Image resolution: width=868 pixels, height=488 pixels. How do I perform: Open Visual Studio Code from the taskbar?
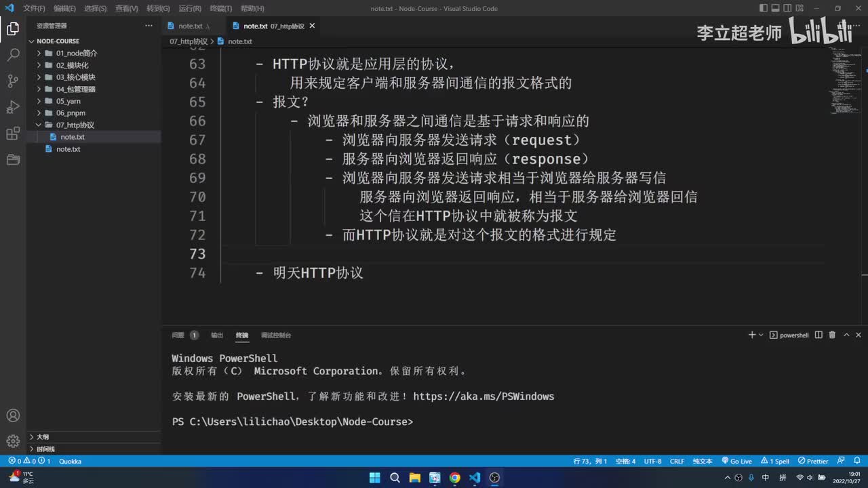[x=475, y=478]
